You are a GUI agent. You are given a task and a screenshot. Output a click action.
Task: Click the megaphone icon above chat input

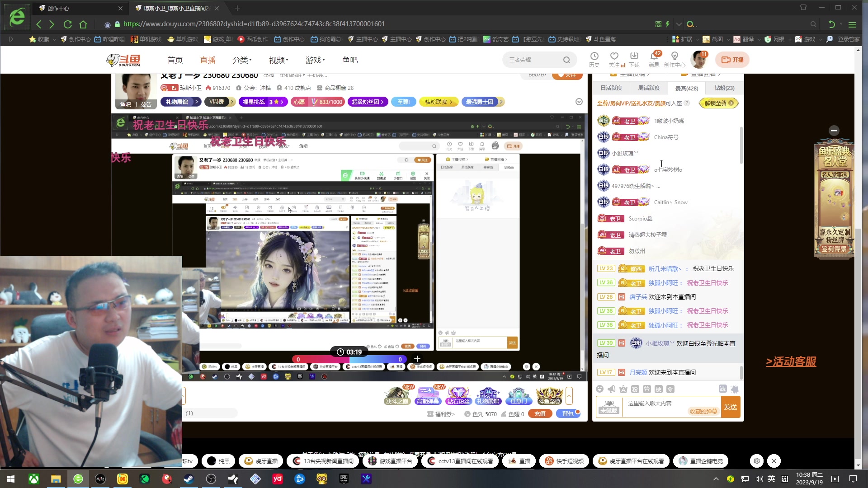coord(612,389)
